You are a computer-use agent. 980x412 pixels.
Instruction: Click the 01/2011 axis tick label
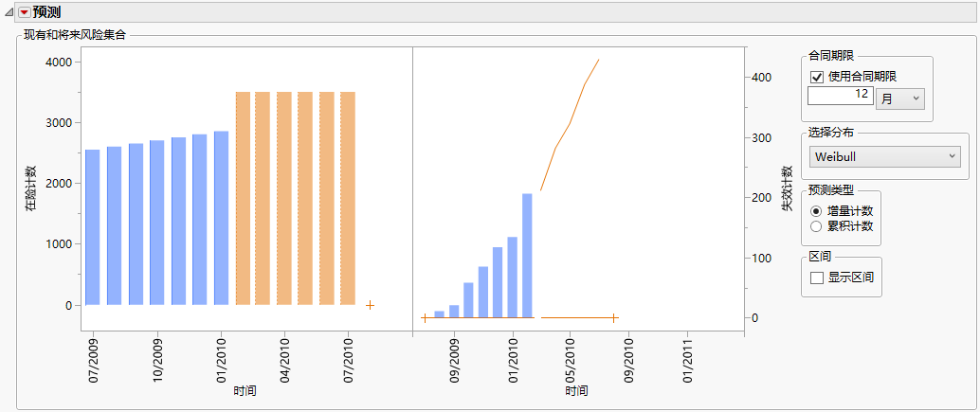tap(687, 361)
